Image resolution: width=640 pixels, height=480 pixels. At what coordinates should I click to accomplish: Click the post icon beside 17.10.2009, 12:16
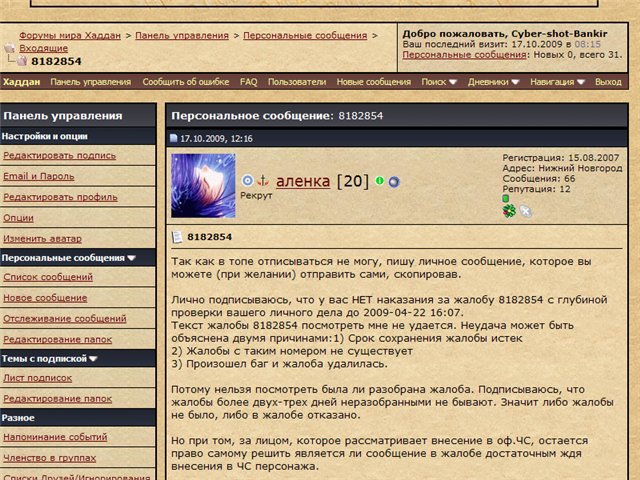(173, 138)
